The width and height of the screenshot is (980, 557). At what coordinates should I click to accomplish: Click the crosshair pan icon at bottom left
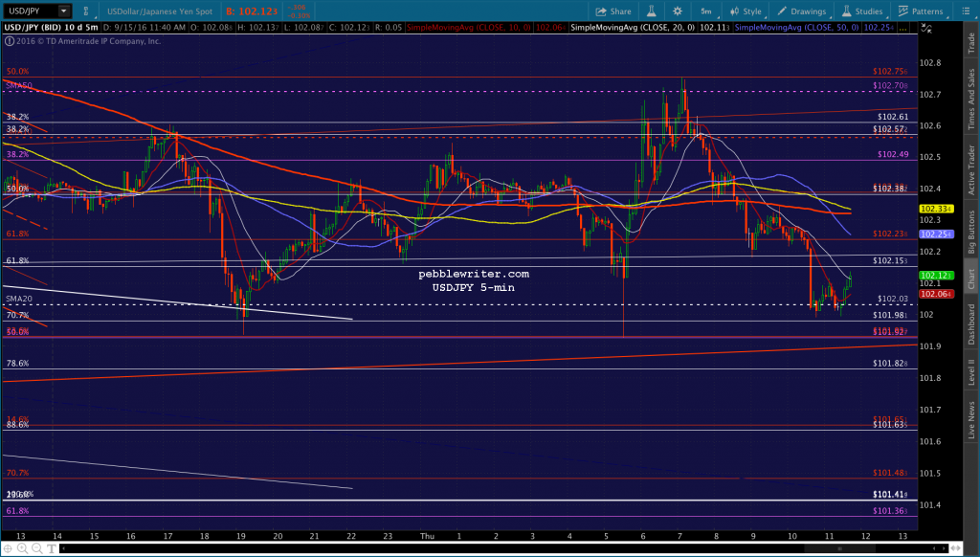click(x=8, y=548)
